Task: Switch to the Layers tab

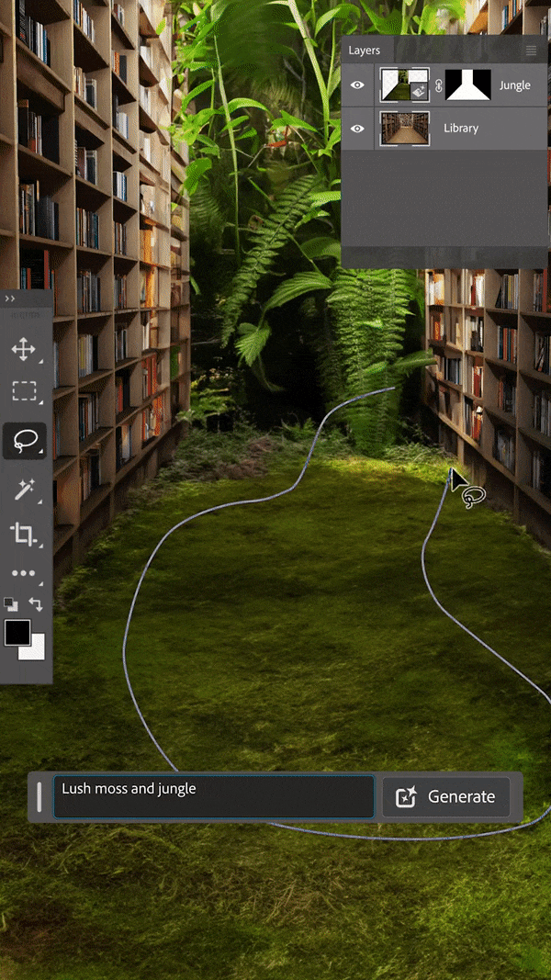Action: [365, 51]
